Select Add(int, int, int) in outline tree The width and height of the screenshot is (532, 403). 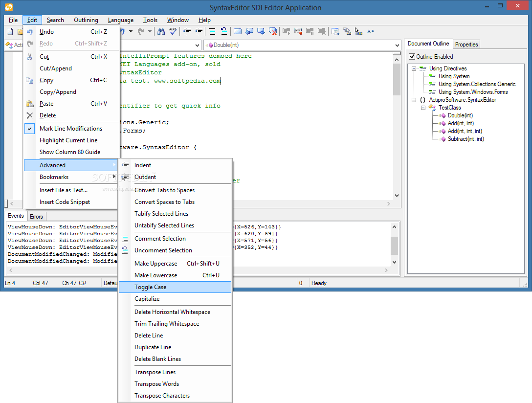click(465, 131)
